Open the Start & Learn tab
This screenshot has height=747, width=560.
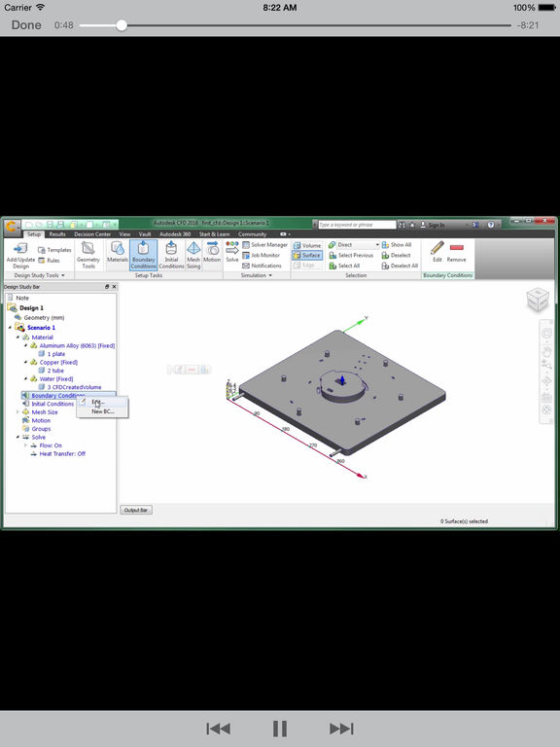tap(214, 233)
